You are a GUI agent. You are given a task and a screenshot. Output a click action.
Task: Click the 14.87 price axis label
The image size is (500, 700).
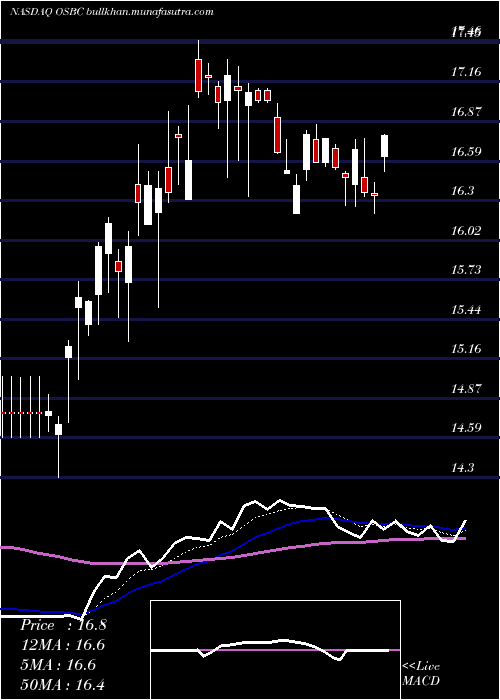click(x=466, y=389)
